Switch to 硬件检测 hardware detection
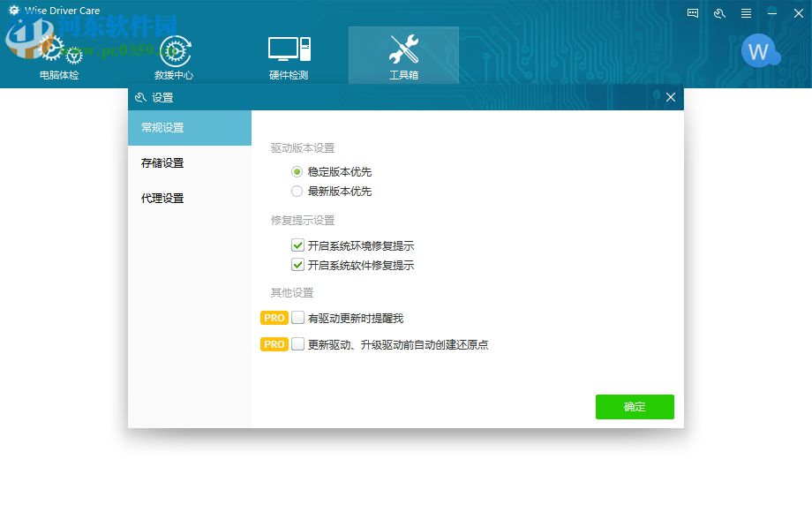Screen dimensions: 812x512 click(289, 53)
